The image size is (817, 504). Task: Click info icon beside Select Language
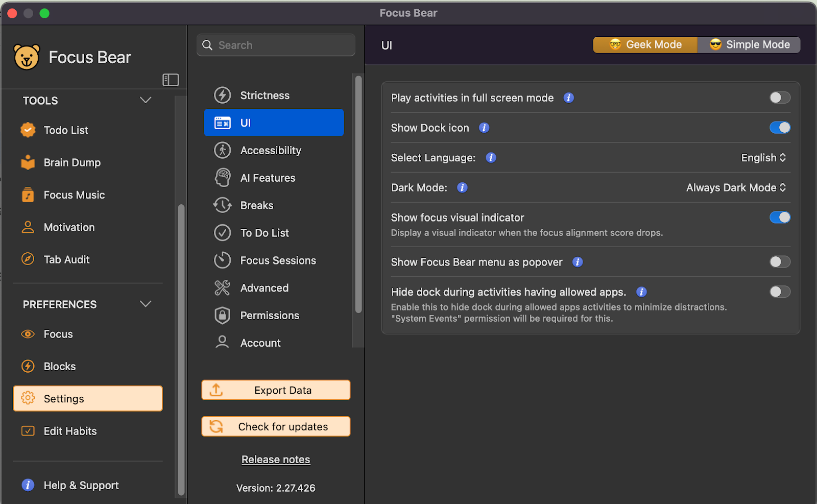[x=491, y=157]
